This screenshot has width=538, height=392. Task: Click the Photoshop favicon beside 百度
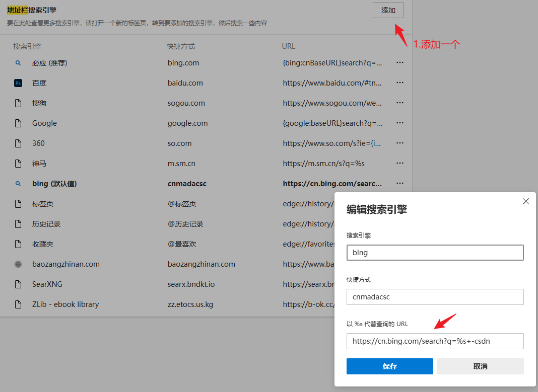click(18, 83)
